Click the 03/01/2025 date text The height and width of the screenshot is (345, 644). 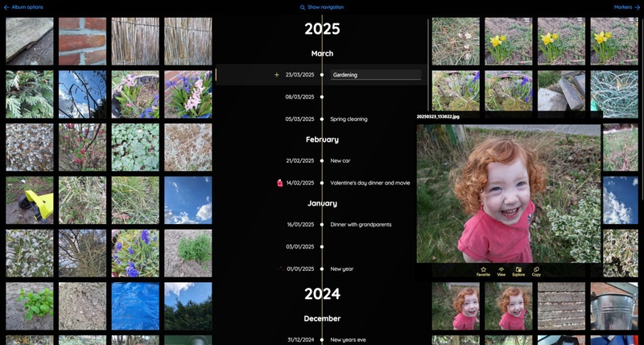[299, 247]
